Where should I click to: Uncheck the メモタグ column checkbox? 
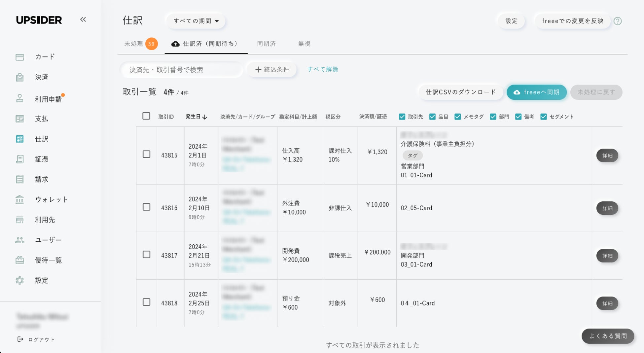click(457, 117)
